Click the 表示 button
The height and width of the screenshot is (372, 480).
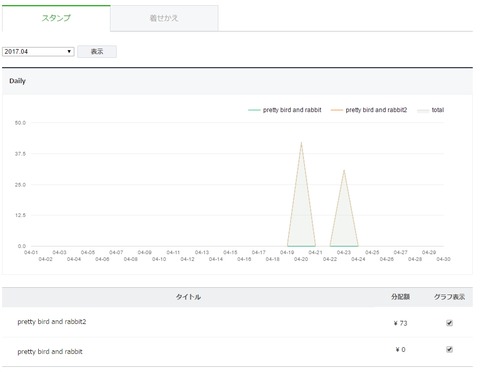point(97,51)
